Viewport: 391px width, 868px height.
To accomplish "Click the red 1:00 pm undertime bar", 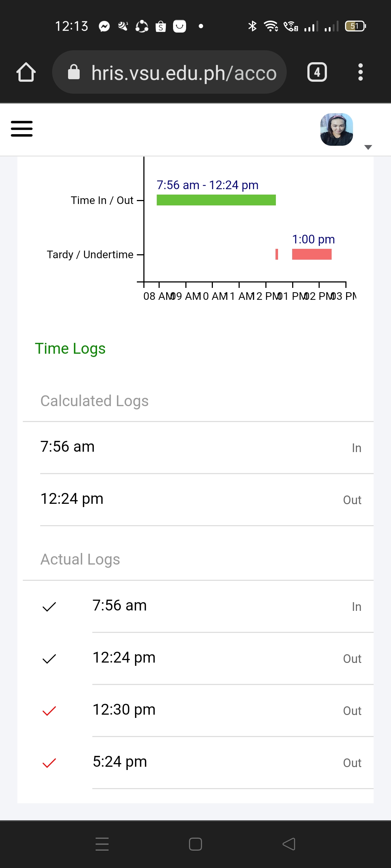I will [x=312, y=254].
